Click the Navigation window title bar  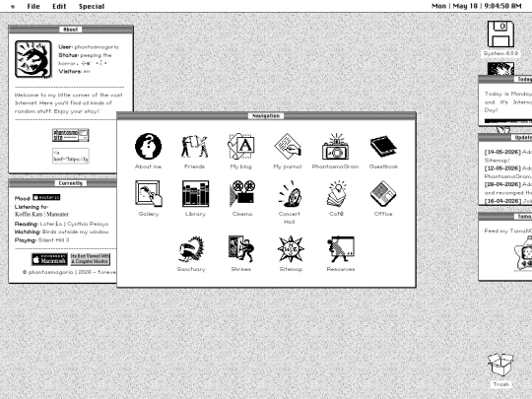266,115
